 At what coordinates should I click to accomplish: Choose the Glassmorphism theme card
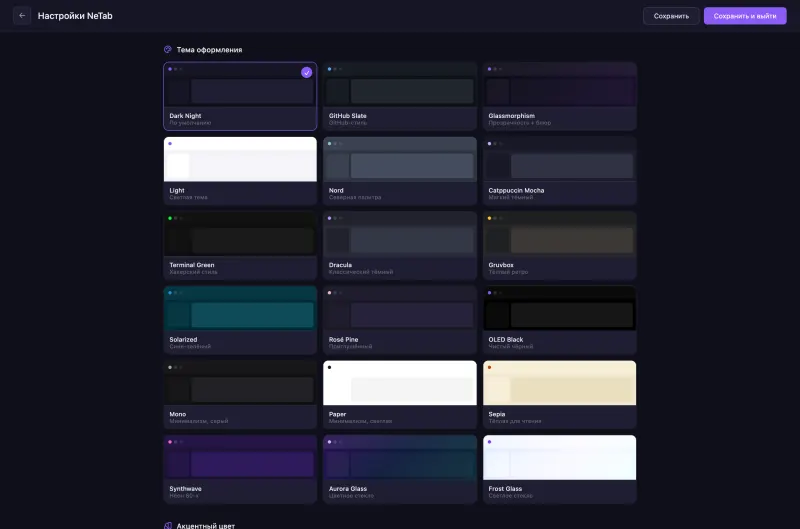(559, 96)
